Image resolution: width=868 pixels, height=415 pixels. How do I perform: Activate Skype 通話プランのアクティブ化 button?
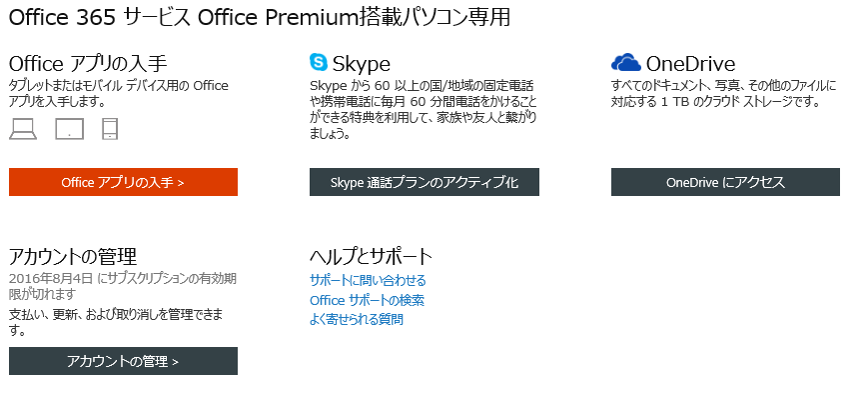tap(425, 182)
